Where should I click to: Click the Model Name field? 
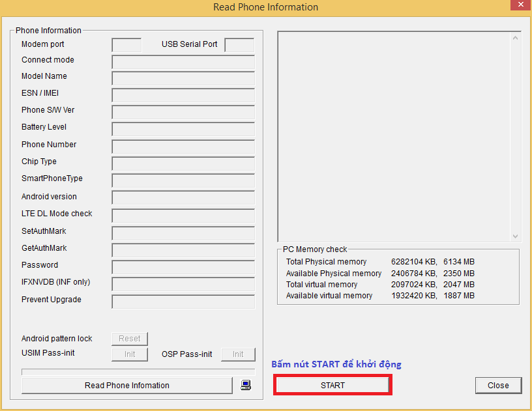(183, 78)
